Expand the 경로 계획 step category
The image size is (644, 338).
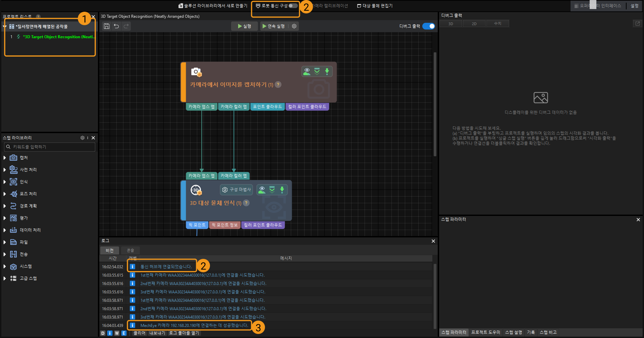click(5, 206)
